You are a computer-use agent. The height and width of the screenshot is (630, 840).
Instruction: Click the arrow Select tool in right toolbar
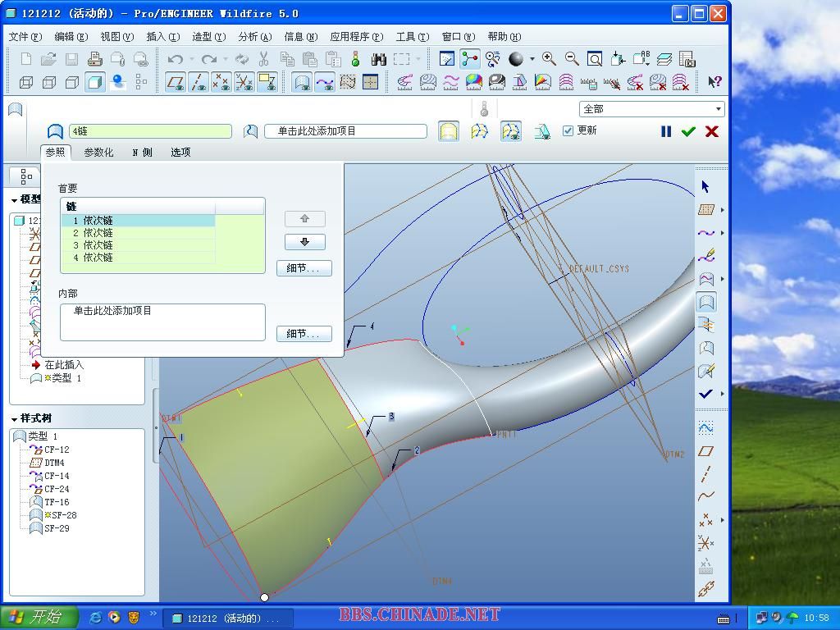click(705, 186)
